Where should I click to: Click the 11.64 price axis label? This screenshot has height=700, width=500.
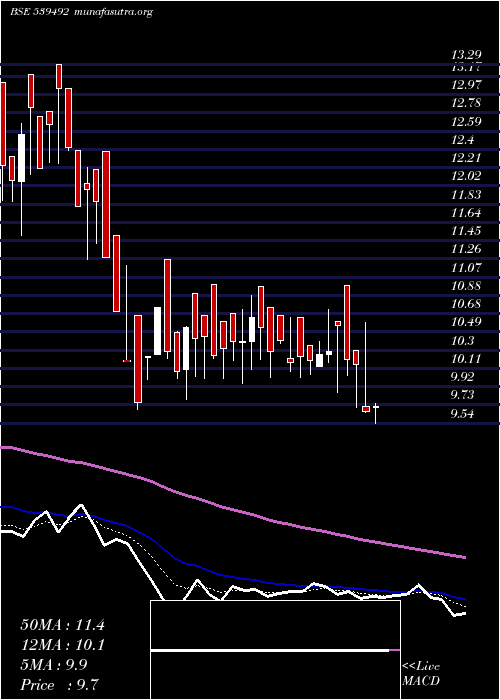click(x=466, y=213)
